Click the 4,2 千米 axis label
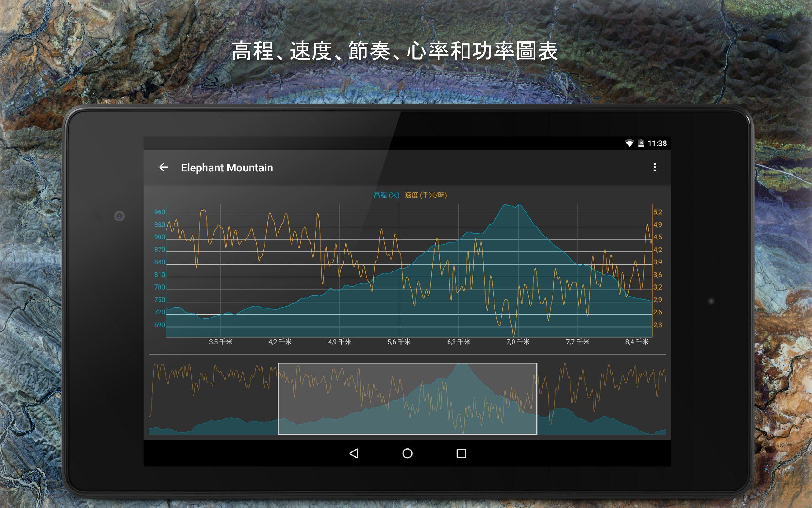 280,342
